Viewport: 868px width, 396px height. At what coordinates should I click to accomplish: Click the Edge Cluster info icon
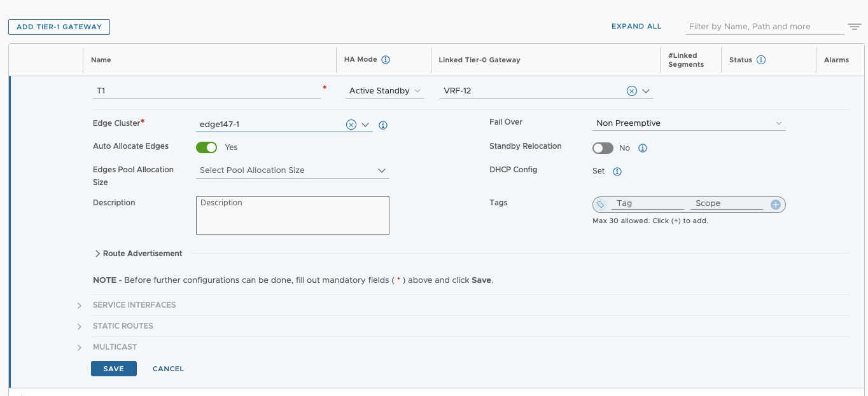383,125
